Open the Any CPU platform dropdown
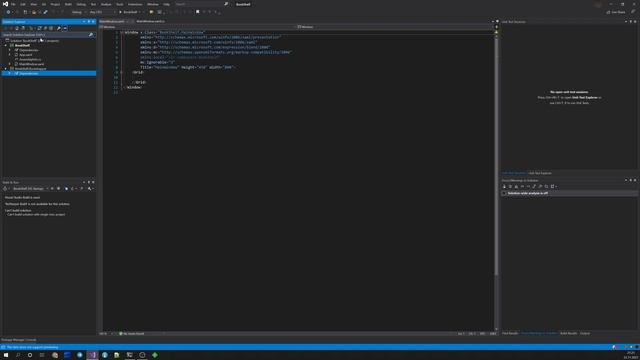640x360 pixels. click(102, 12)
